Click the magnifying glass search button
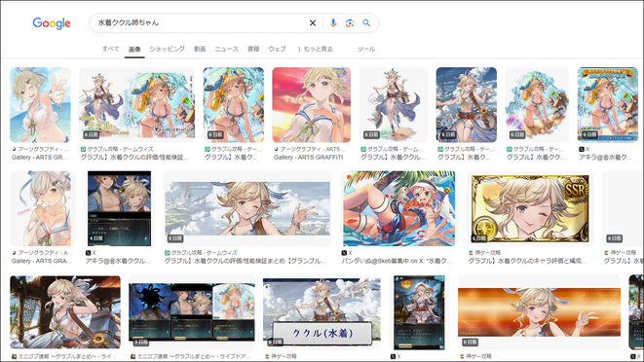 point(366,23)
